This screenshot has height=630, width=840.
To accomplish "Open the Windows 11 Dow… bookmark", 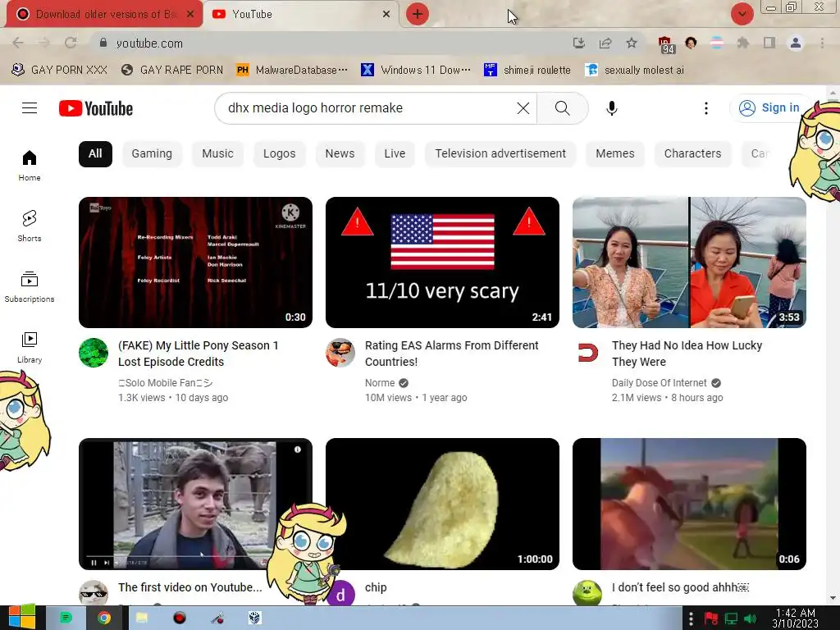I will [x=416, y=71].
